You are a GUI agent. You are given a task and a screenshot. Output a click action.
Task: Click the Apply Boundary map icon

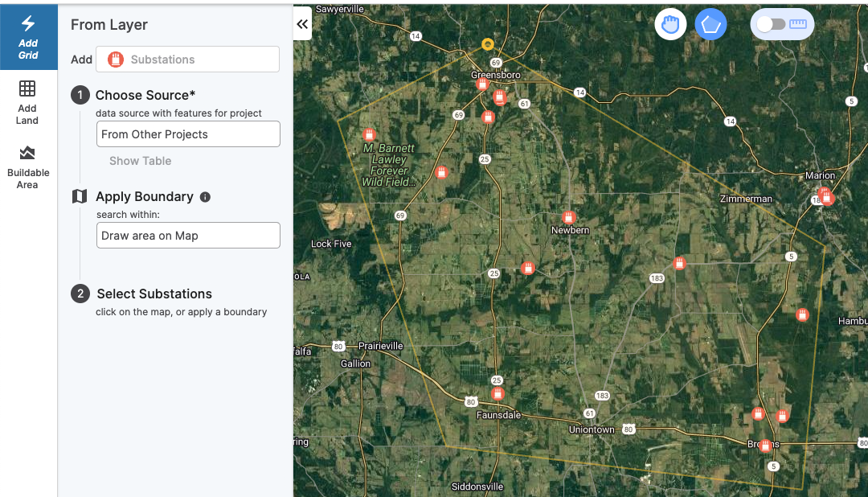pyautogui.click(x=80, y=196)
